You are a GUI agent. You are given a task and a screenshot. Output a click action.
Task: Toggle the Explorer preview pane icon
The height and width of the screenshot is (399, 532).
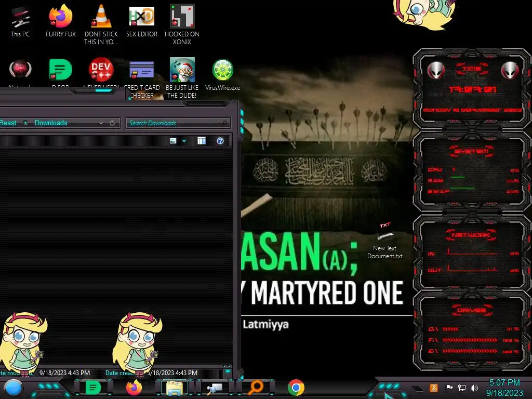click(202, 141)
